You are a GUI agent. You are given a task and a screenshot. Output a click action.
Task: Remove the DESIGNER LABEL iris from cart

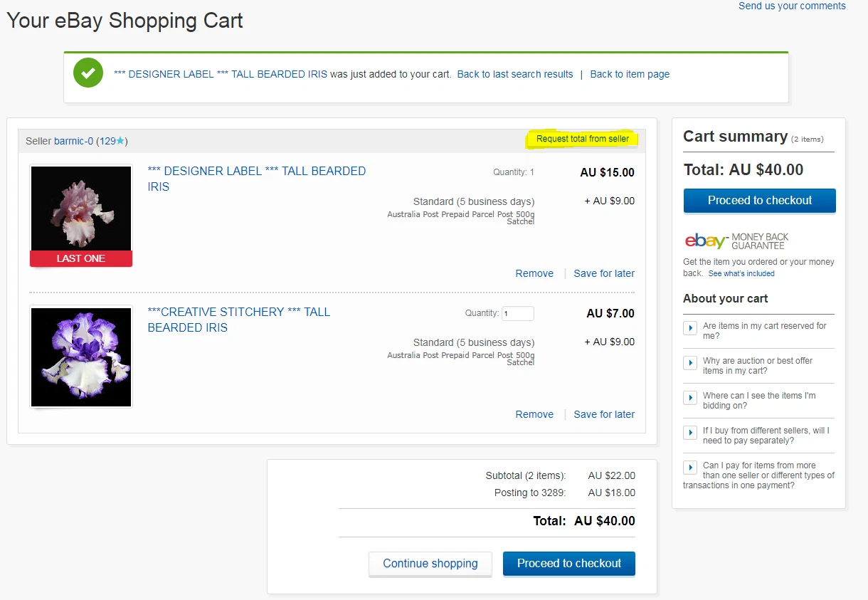tap(534, 273)
